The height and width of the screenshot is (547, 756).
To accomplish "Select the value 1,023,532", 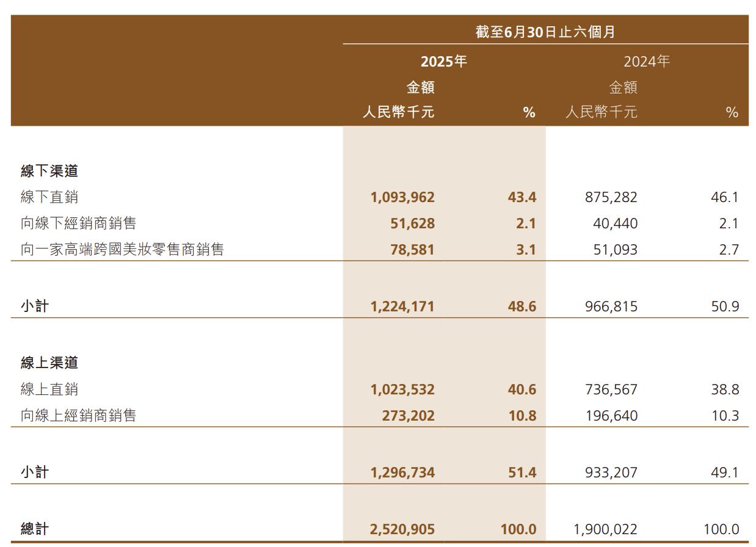I will coord(402,389).
